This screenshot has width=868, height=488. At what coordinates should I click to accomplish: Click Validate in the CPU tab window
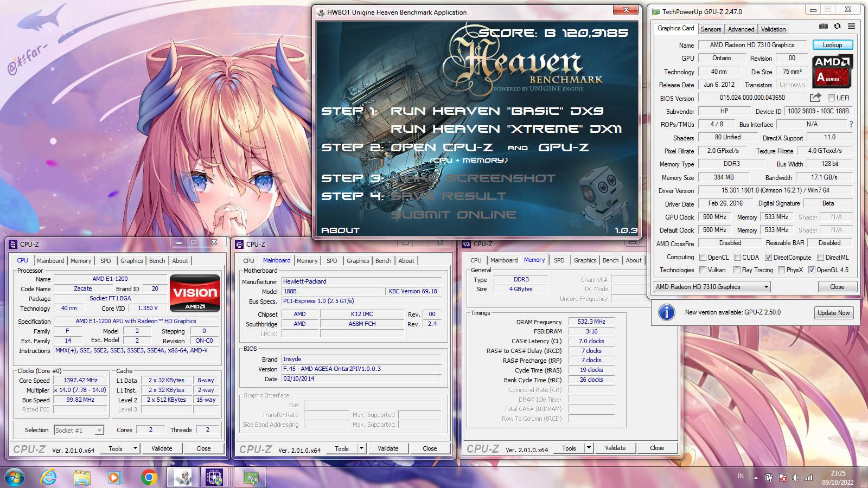point(162,448)
